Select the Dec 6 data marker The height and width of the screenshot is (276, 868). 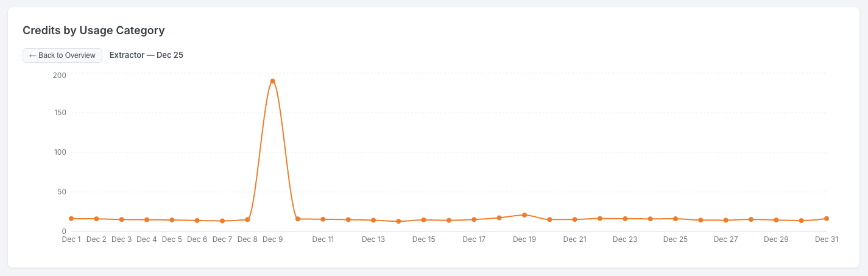(197, 221)
